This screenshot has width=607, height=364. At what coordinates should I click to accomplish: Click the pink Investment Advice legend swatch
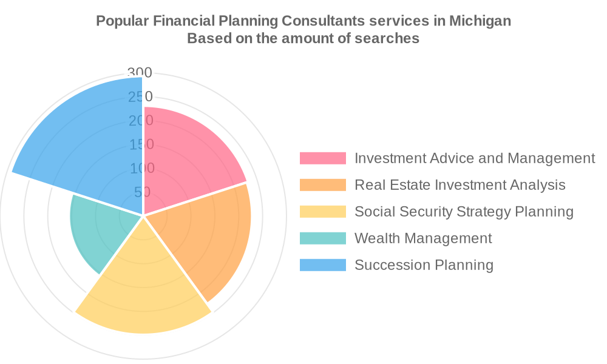pos(322,158)
